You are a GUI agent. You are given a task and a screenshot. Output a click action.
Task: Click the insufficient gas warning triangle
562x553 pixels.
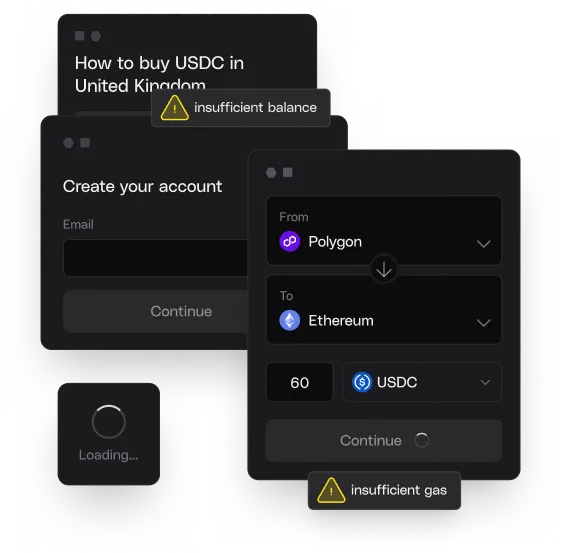(x=331, y=491)
